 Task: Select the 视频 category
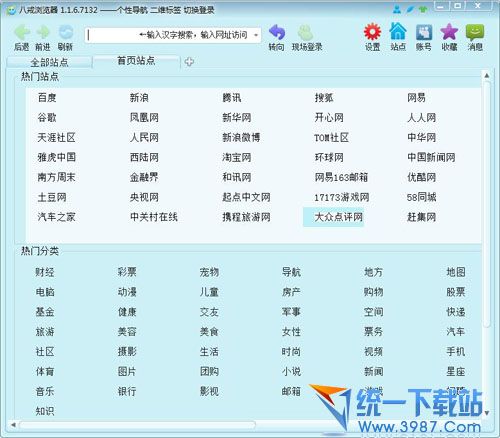374,352
